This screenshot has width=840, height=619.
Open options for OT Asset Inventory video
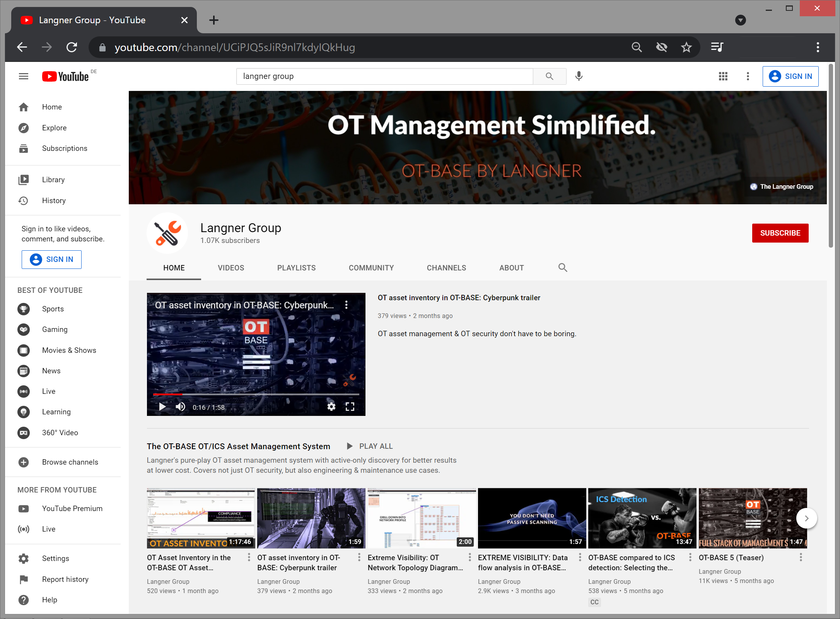[249, 557]
